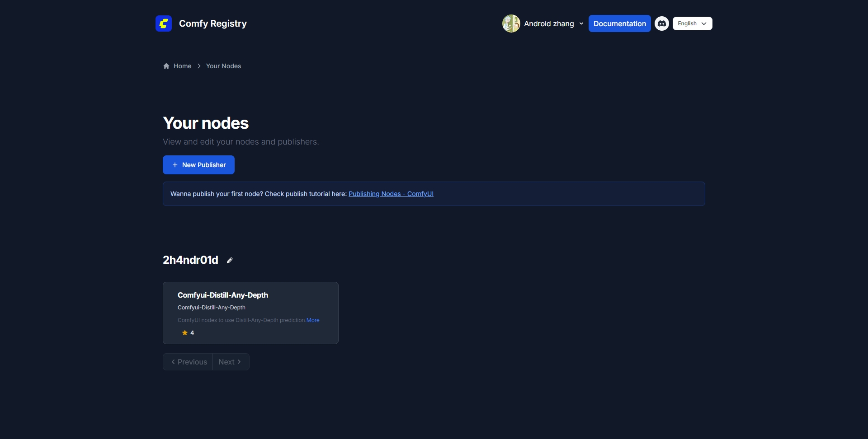The width and height of the screenshot is (868, 439).
Task: Open the Documentation page
Action: (x=619, y=23)
